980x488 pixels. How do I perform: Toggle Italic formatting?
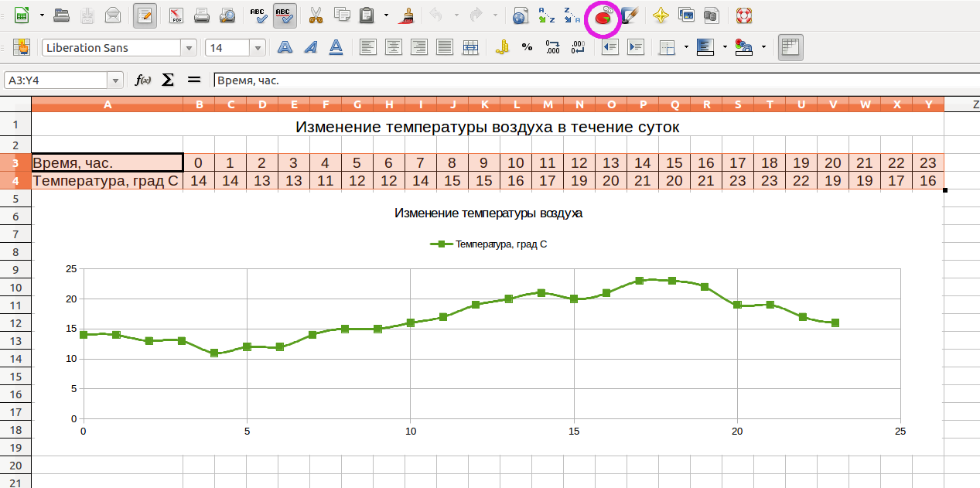pyautogui.click(x=310, y=47)
